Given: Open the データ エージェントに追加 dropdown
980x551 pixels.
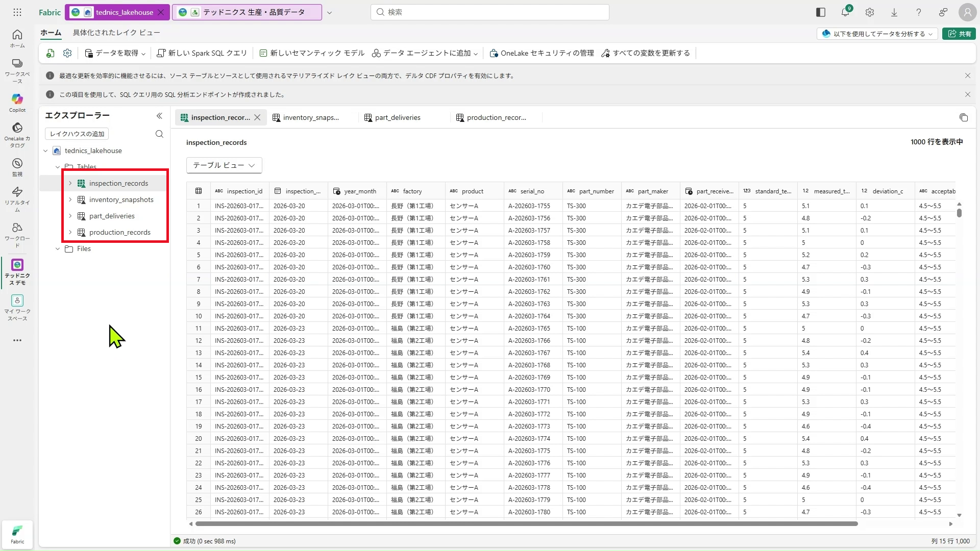Looking at the screenshot, I should 425,53.
